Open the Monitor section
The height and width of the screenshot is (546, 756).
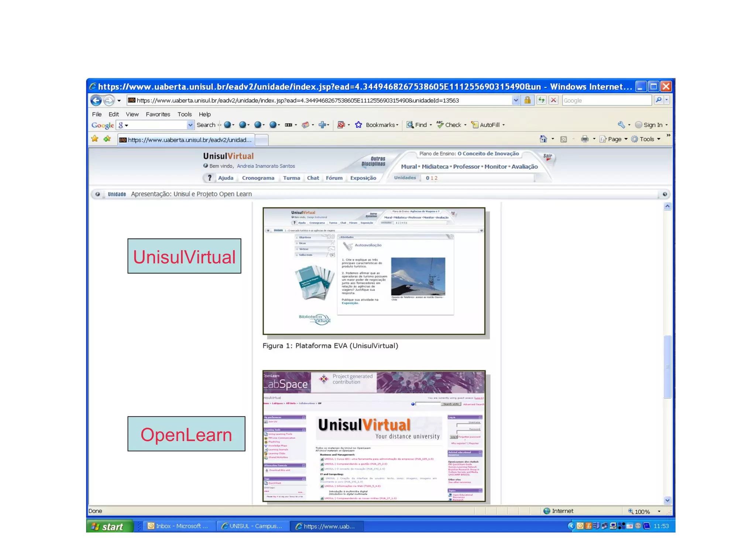pyautogui.click(x=495, y=167)
